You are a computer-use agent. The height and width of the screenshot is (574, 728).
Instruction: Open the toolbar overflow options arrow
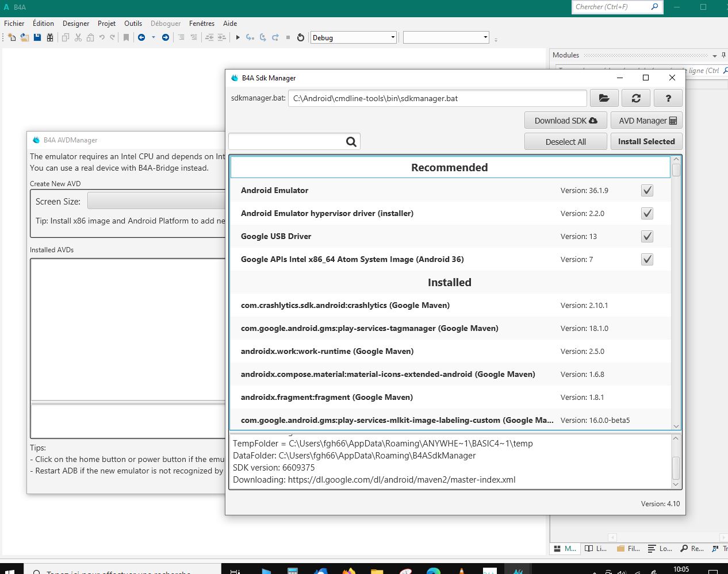tap(496, 40)
